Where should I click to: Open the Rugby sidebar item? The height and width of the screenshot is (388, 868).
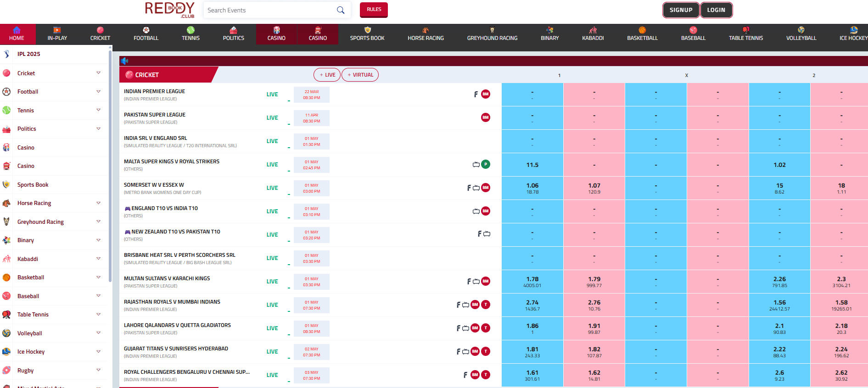tap(54, 370)
